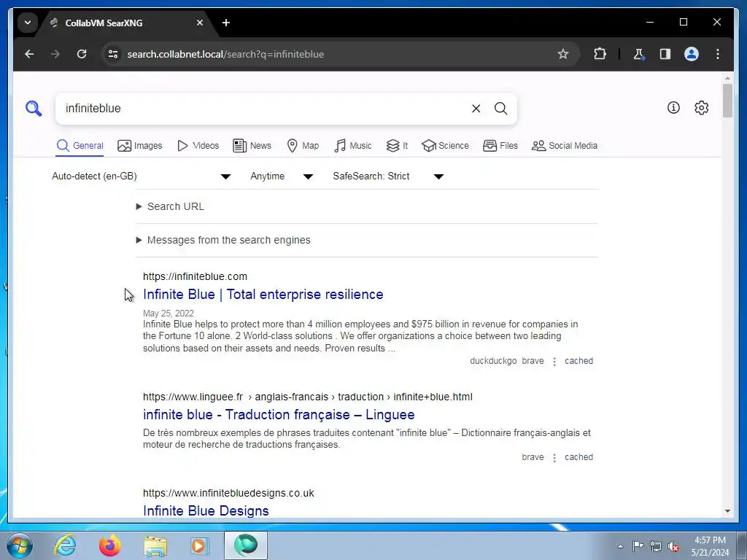This screenshot has width=747, height=560.
Task: Switch to Music category
Action: [x=353, y=146]
